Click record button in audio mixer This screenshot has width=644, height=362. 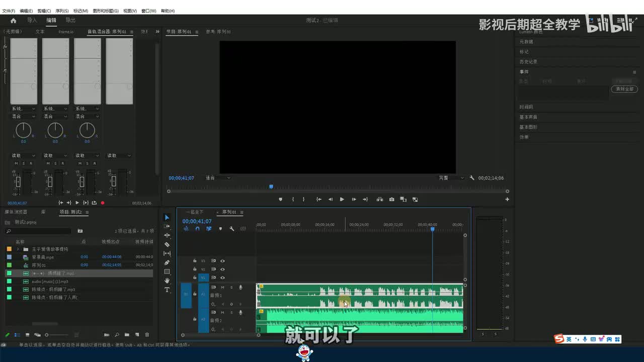pos(103,203)
